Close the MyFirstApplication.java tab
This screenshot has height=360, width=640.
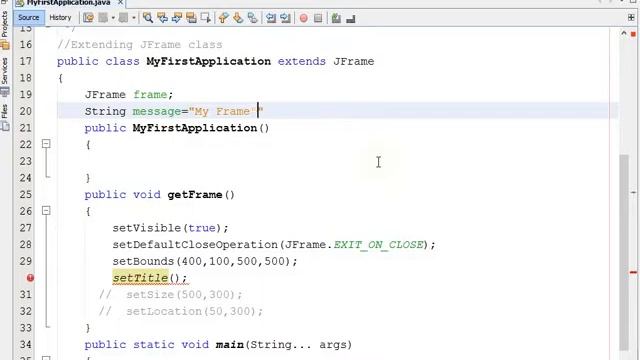point(120,2)
